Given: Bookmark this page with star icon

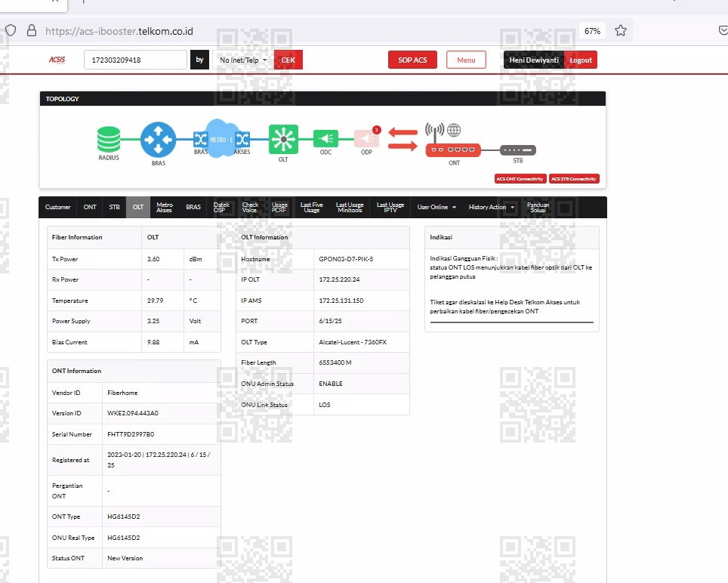Looking at the screenshot, I should [x=620, y=31].
